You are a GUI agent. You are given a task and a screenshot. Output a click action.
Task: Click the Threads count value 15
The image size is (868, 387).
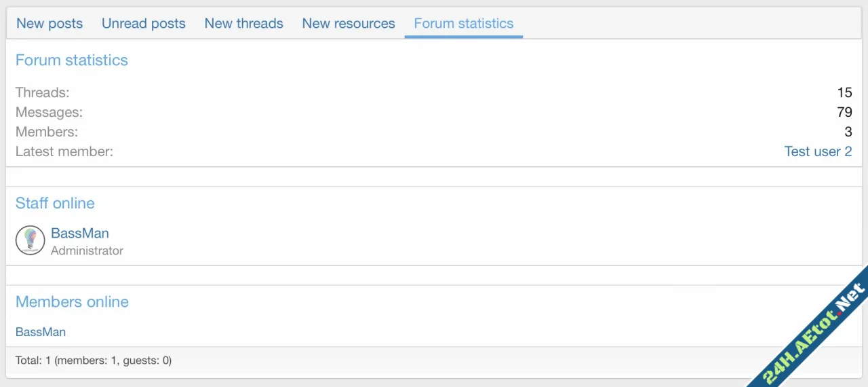[844, 92]
